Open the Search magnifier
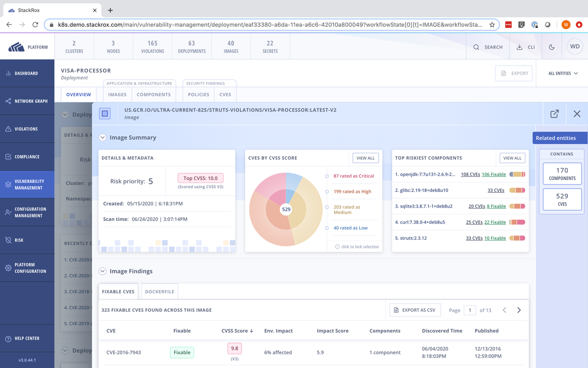Viewport: 588px width, 368px height. click(476, 47)
